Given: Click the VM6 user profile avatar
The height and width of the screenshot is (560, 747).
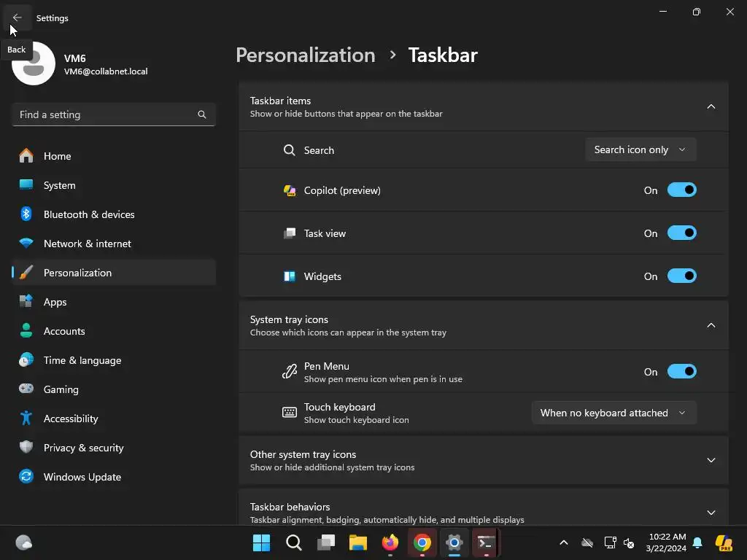Looking at the screenshot, I should pyautogui.click(x=34, y=64).
